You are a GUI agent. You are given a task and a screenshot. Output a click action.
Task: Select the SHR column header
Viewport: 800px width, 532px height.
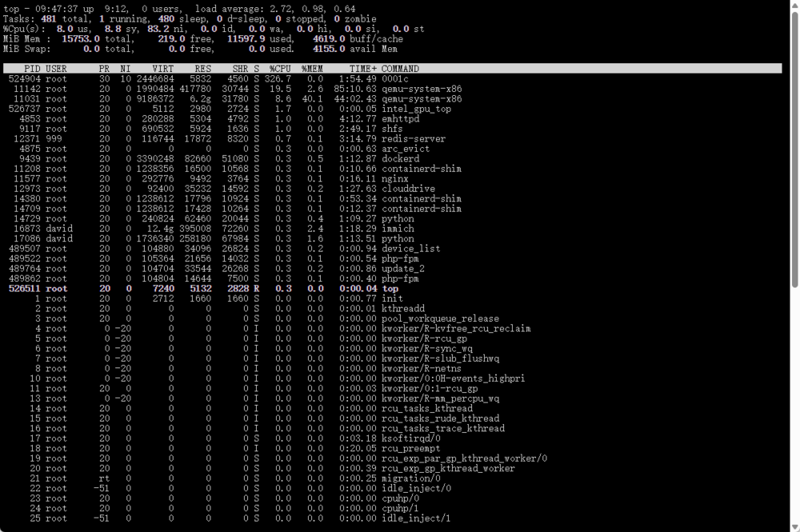(x=240, y=68)
